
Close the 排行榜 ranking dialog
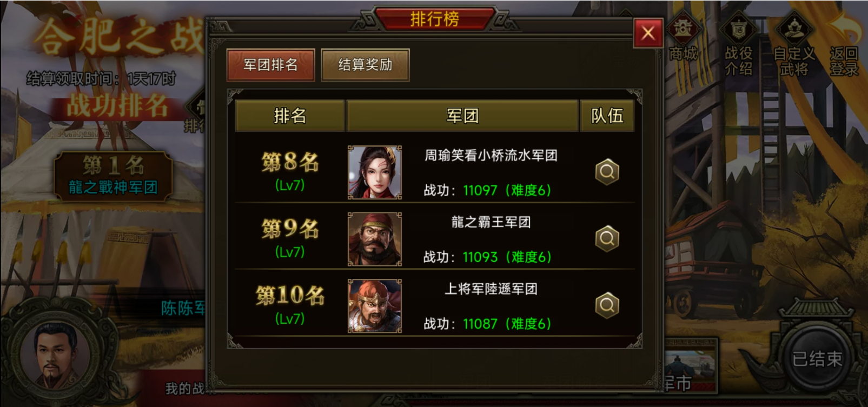click(x=648, y=34)
